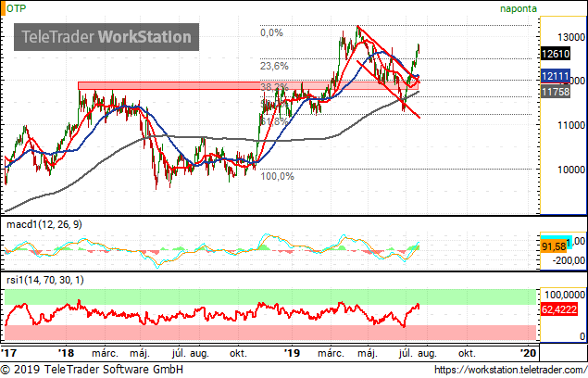Click the '19 year marker on time axis
588x378 pixels.
click(292, 353)
